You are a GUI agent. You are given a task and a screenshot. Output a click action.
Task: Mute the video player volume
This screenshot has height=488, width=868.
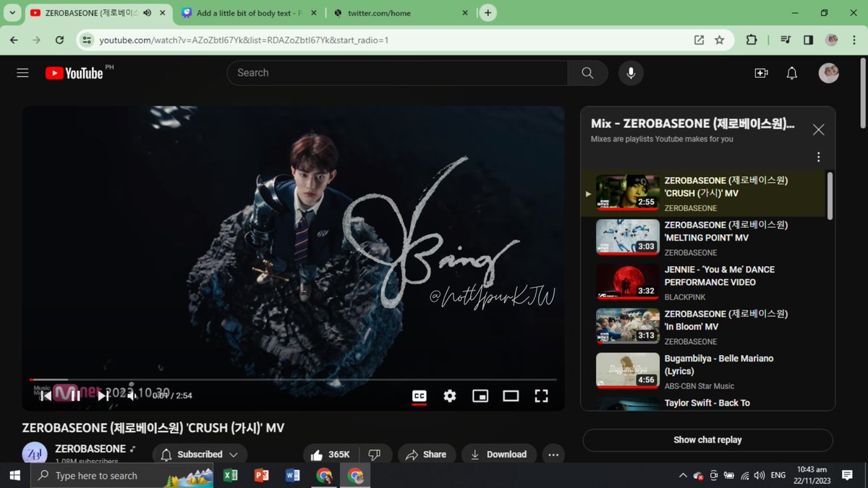pos(132,395)
